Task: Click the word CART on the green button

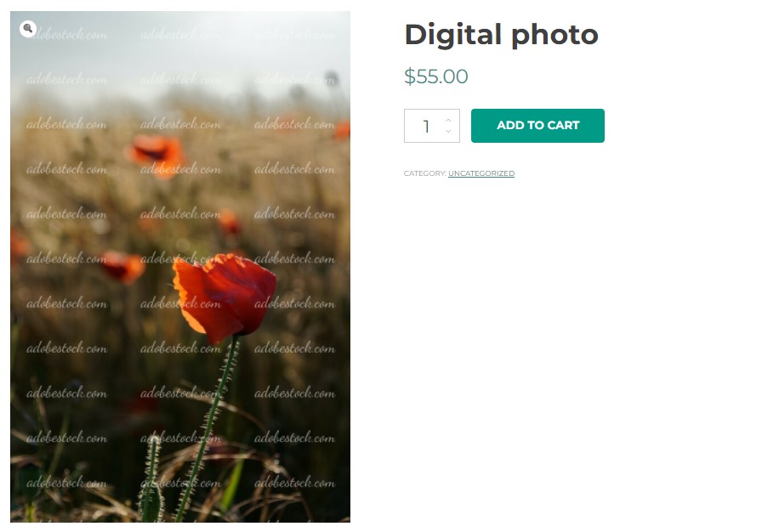Action: pyautogui.click(x=563, y=125)
